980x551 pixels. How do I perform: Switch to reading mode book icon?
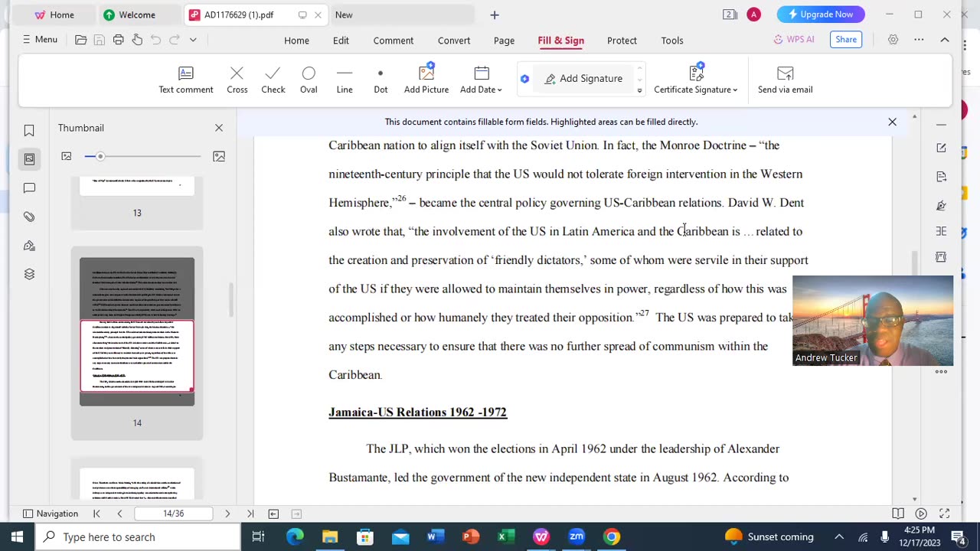[x=898, y=514]
